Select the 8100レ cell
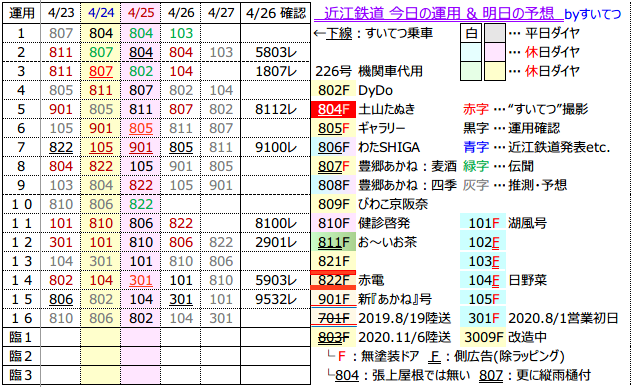Screen dimensions: 631x387 [276, 223]
